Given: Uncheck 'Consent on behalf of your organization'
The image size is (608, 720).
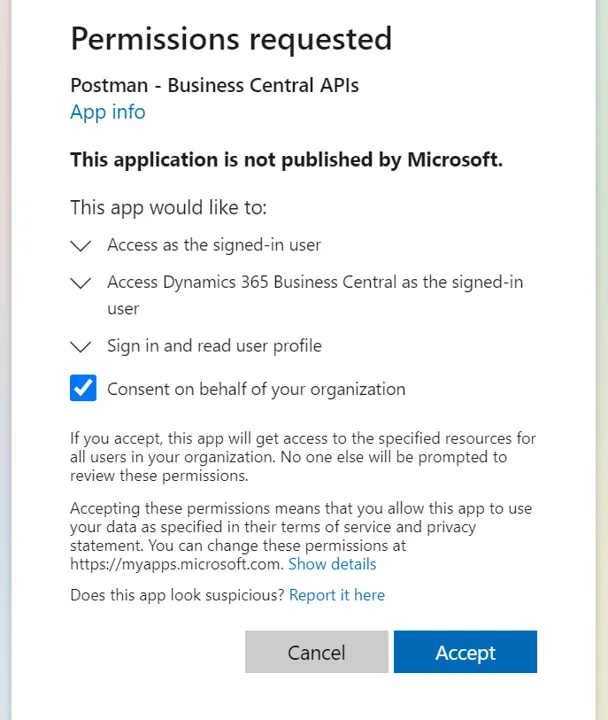Looking at the screenshot, I should pyautogui.click(x=83, y=388).
